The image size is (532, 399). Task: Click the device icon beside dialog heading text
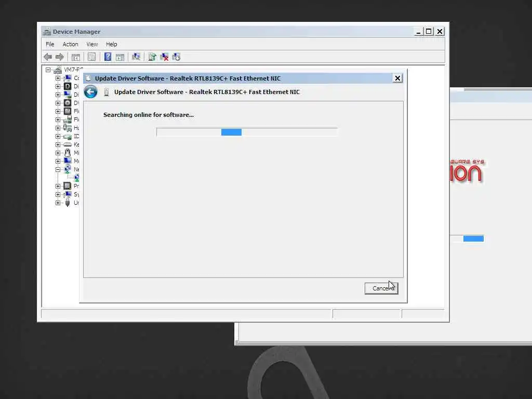click(x=107, y=92)
